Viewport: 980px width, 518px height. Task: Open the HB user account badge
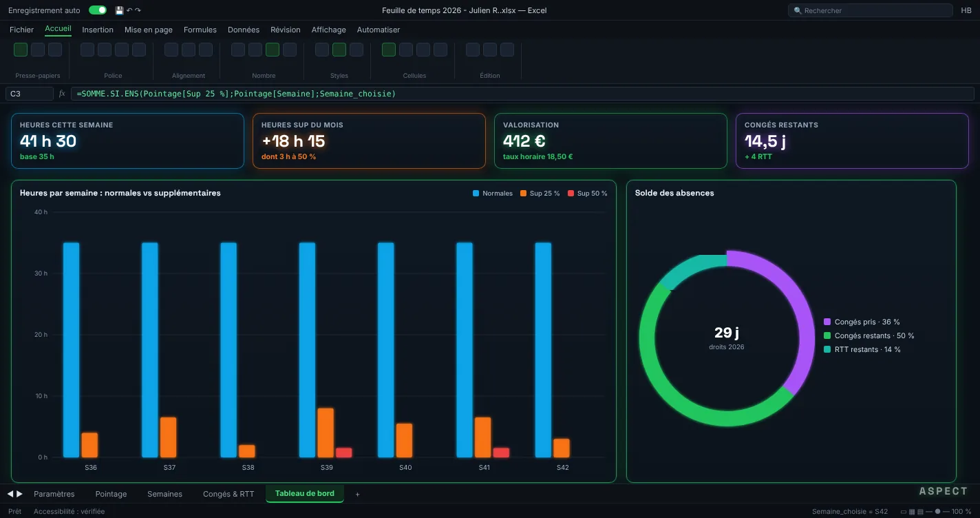(966, 10)
